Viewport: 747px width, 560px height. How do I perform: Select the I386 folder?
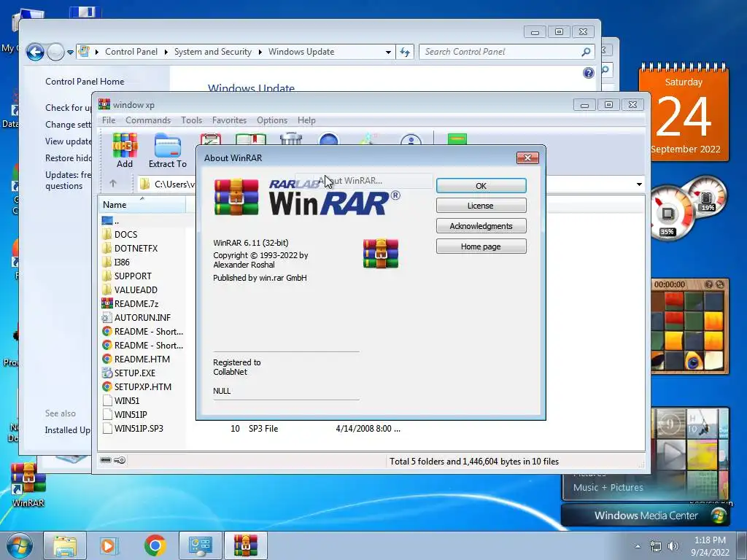tap(116, 262)
